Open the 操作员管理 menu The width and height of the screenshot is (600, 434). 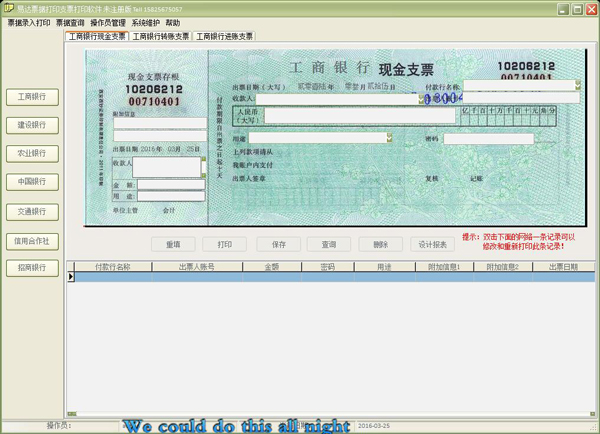tap(108, 23)
